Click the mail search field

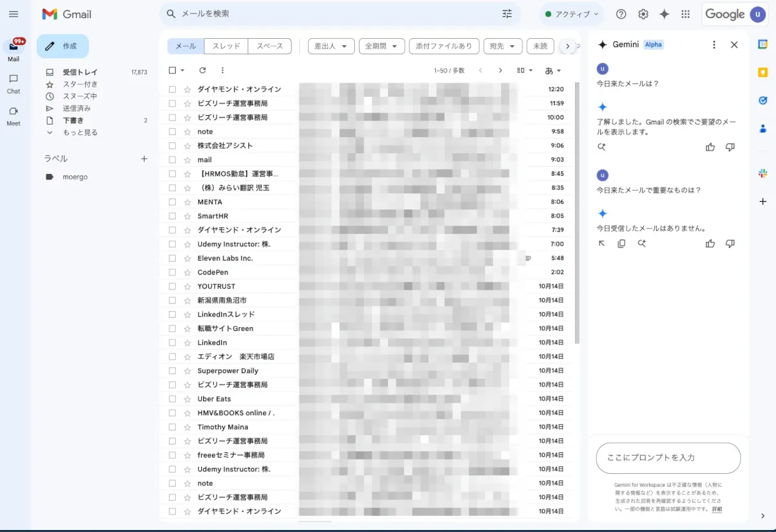click(x=339, y=14)
